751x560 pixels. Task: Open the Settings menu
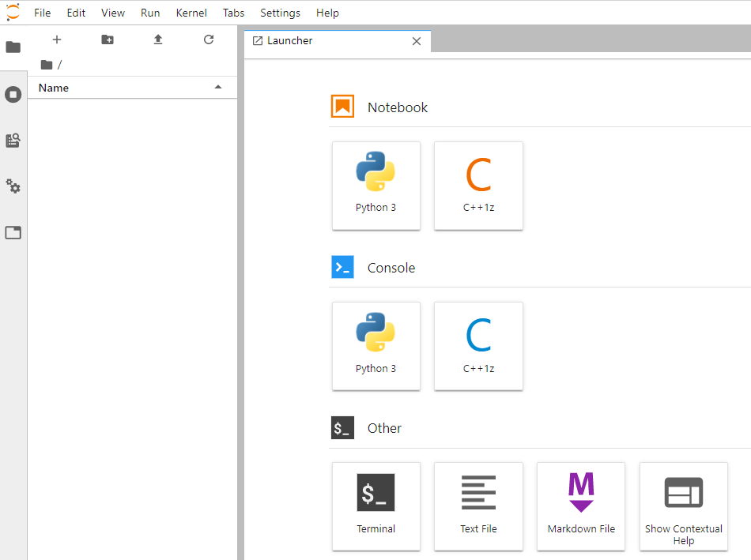(280, 13)
